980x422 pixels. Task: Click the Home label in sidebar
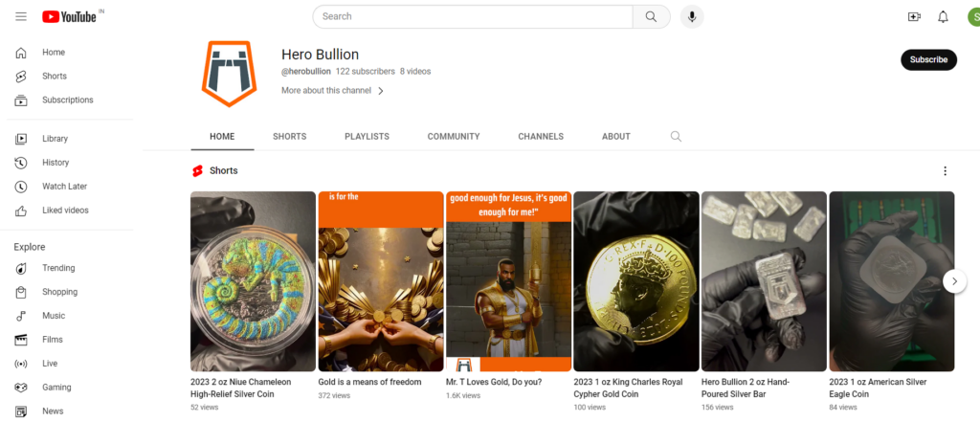pos(54,53)
